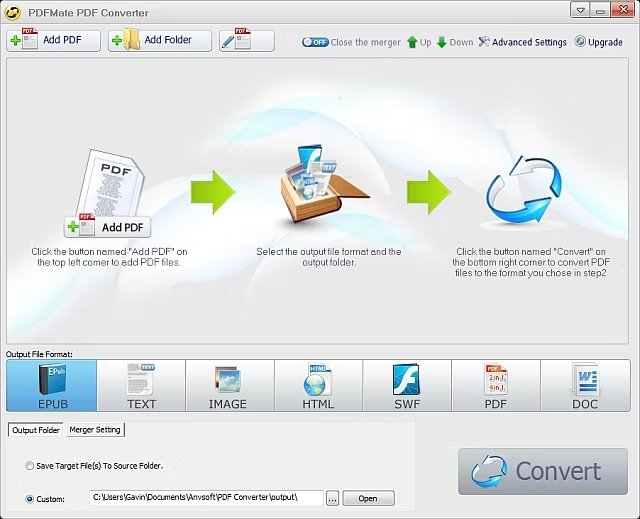Open the title bar dropdown arrow menu
Screen dimensions: 640x519
(x=580, y=10)
